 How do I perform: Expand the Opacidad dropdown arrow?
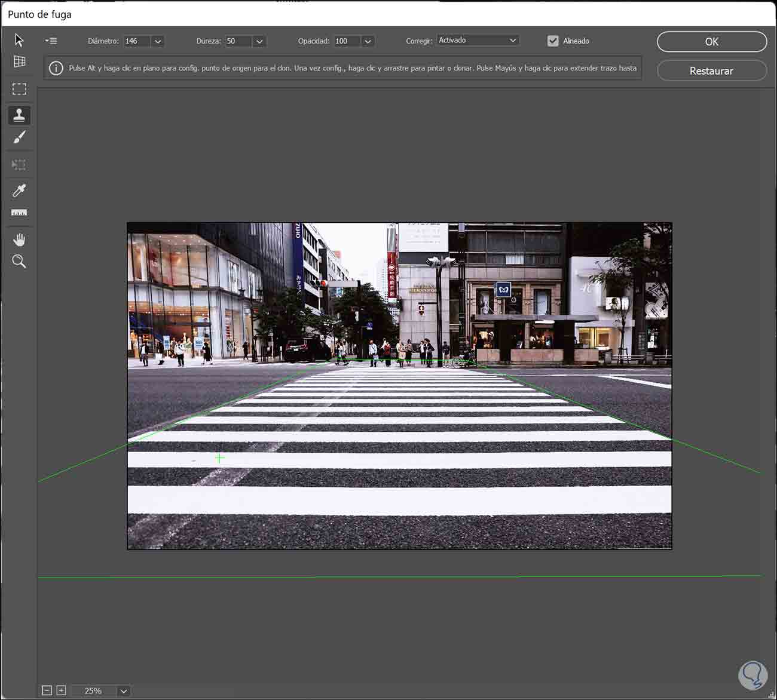[x=368, y=41]
